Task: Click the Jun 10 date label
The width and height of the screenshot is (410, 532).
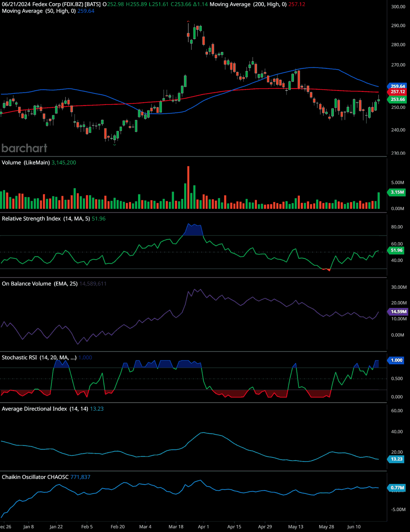Action: point(354,527)
